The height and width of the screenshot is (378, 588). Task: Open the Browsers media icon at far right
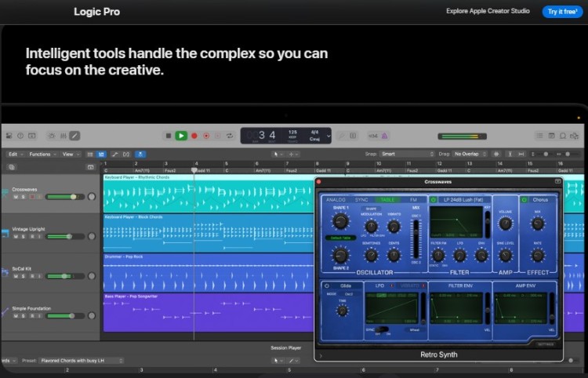coord(574,136)
